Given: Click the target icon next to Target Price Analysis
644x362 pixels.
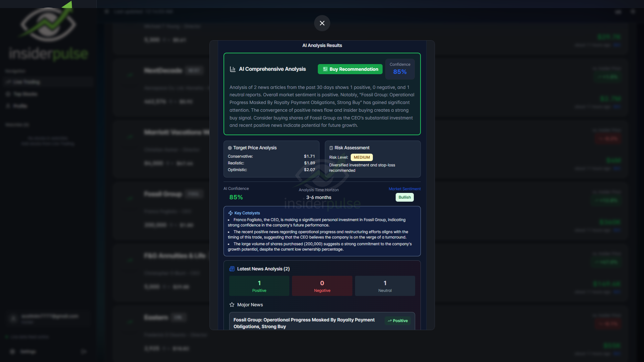Looking at the screenshot, I should 230,148.
